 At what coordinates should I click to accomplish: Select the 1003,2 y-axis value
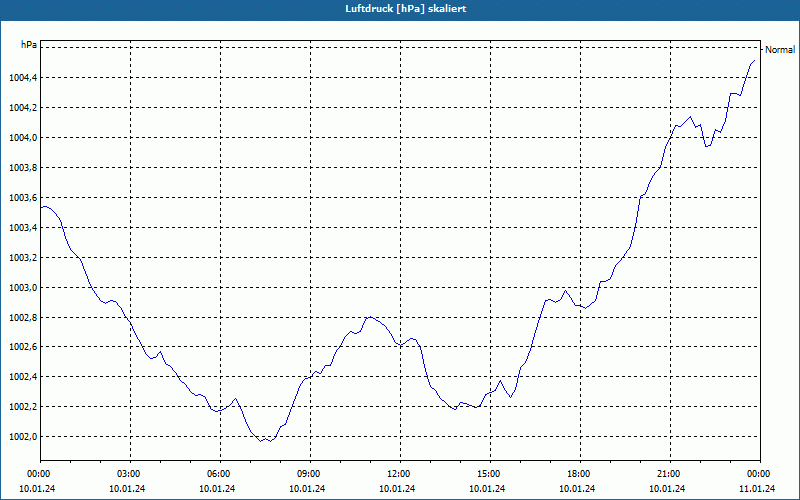(22, 258)
